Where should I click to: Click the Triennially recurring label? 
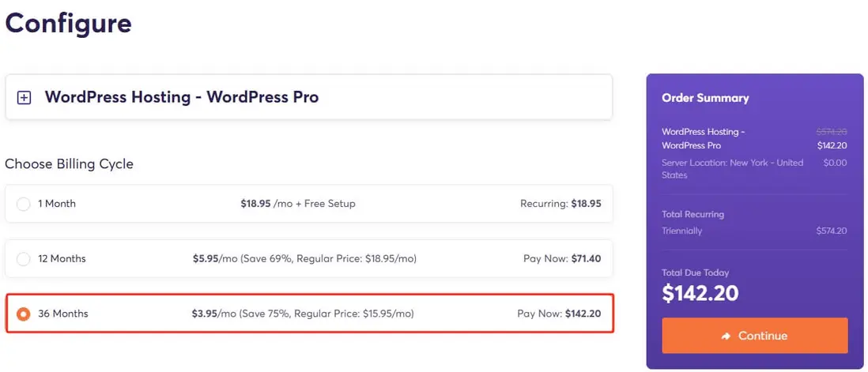681,231
